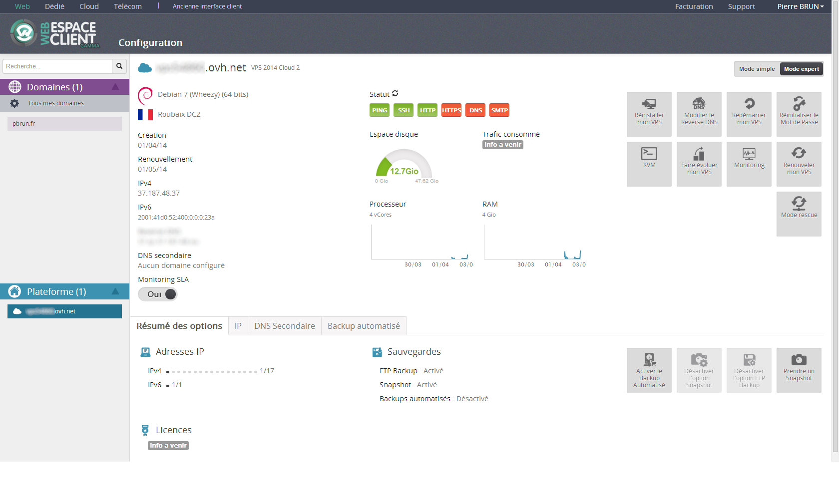Select Réinitialiser le Mot de Passe
The width and height of the screenshot is (839, 504).
[x=799, y=114]
